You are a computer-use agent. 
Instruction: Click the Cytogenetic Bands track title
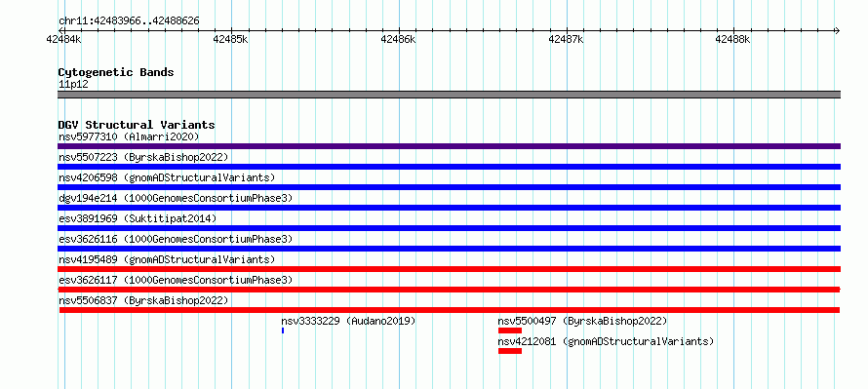116,72
